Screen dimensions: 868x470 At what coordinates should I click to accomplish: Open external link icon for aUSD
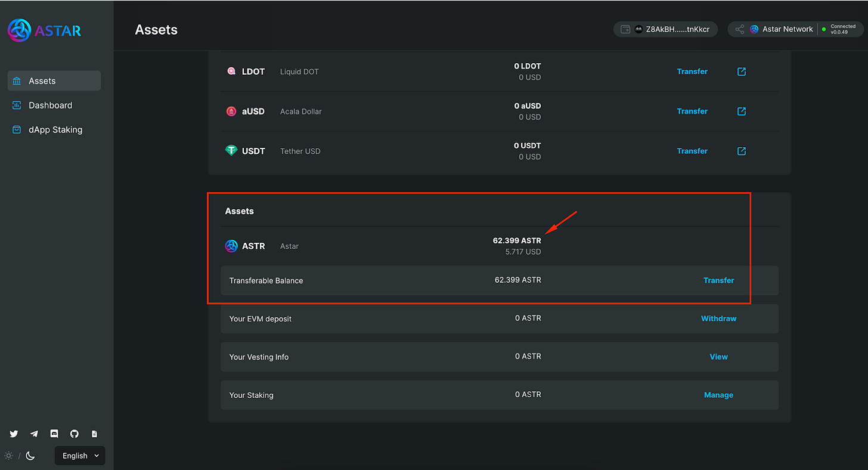742,112
